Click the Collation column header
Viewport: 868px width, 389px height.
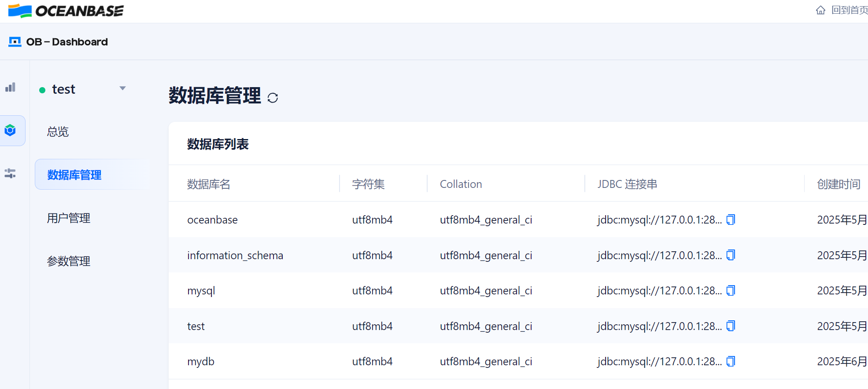461,184
